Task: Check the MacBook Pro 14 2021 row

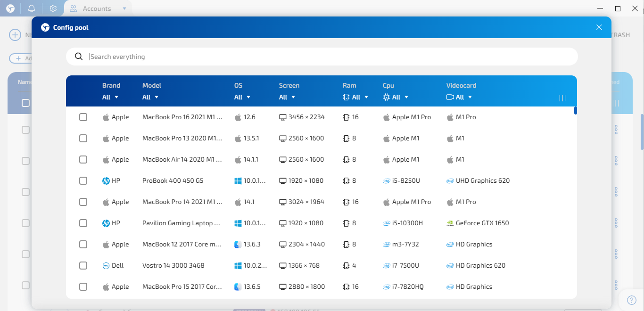Action: pos(83,202)
